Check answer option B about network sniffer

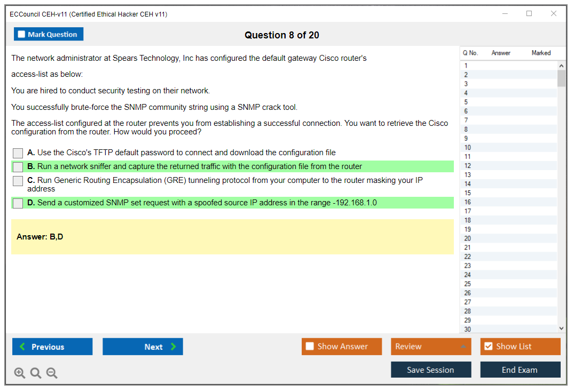coord(18,166)
